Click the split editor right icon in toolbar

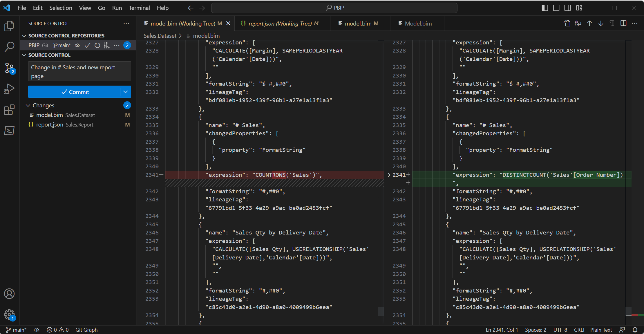(623, 23)
